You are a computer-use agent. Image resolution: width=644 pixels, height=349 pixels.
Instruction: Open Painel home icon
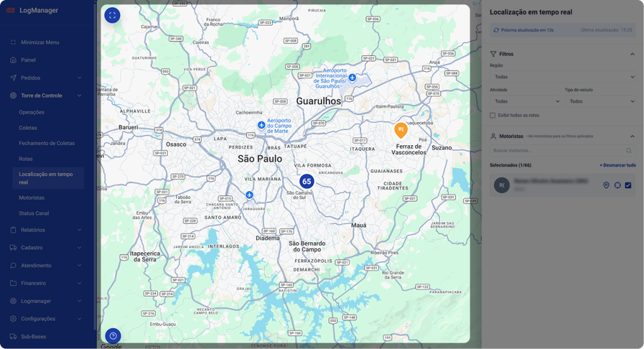pyautogui.click(x=13, y=60)
